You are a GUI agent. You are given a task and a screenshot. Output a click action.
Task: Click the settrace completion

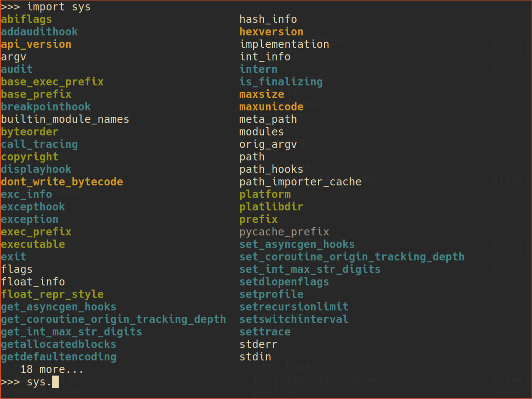(x=265, y=332)
